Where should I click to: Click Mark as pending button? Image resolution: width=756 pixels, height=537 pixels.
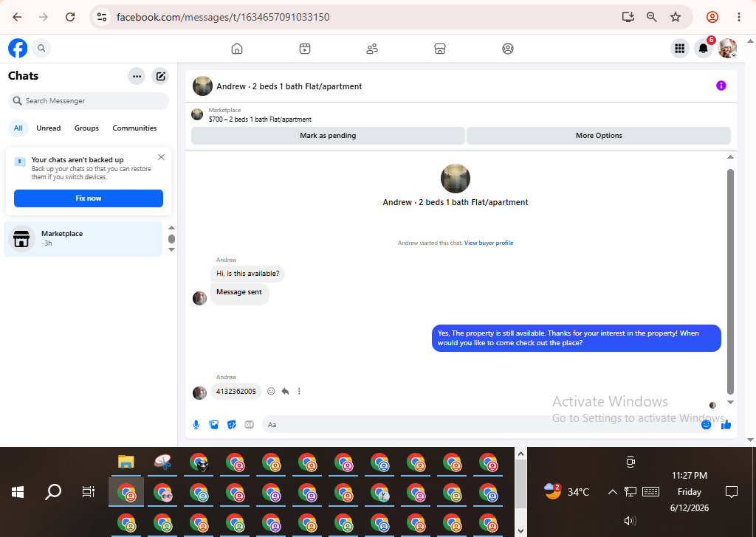click(x=328, y=136)
